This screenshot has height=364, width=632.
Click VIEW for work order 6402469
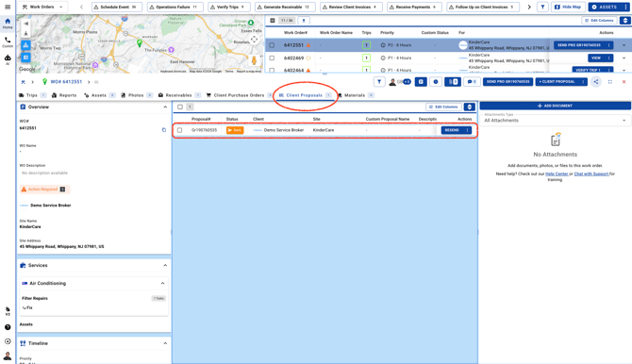(596, 58)
